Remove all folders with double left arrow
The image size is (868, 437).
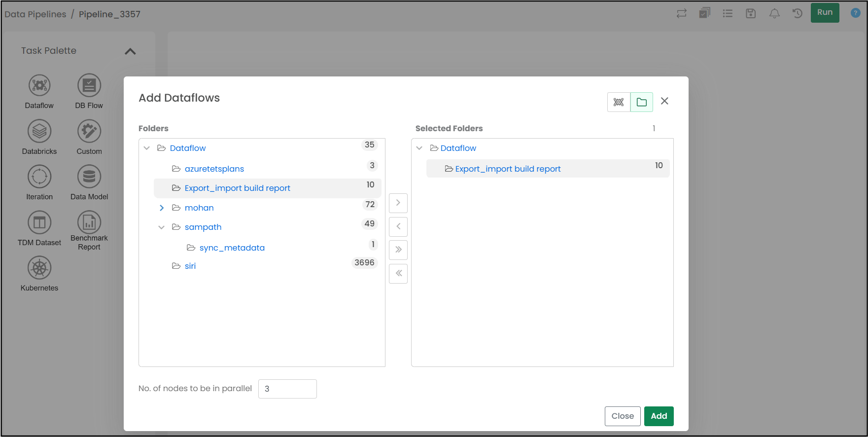[398, 273]
